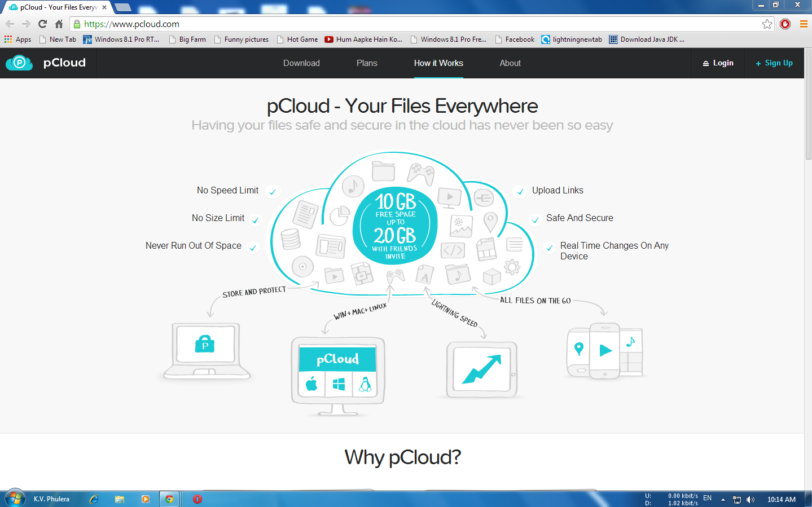Click the browser forward arrow
The image size is (812, 507).
point(26,24)
